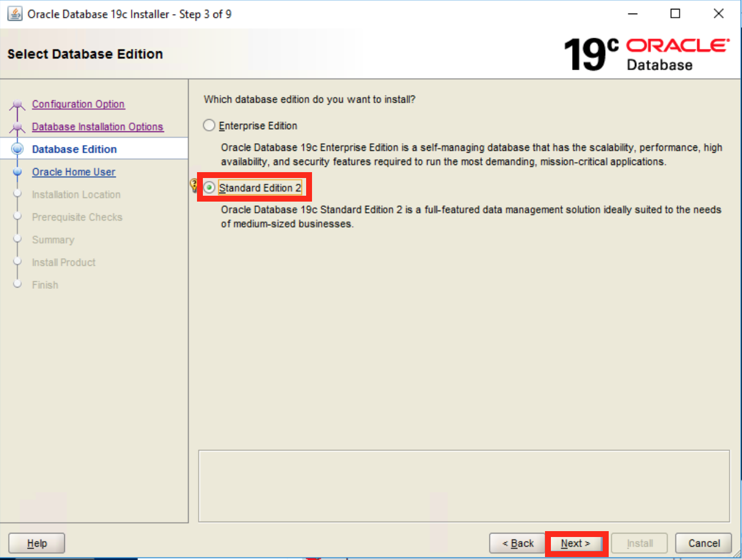The height and width of the screenshot is (560, 742).
Task: Click the Standard Edition 2 description paragraph
Action: [471, 217]
